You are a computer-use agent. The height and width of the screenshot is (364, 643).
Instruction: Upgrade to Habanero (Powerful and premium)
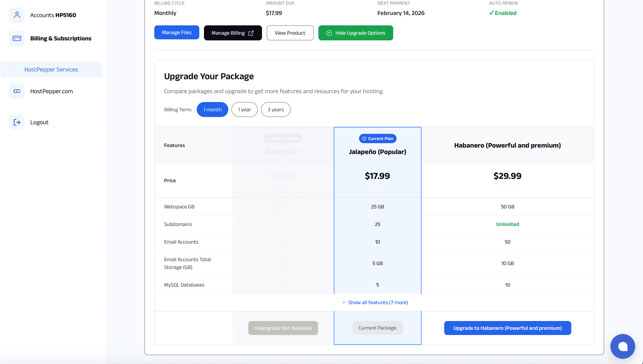(x=507, y=328)
